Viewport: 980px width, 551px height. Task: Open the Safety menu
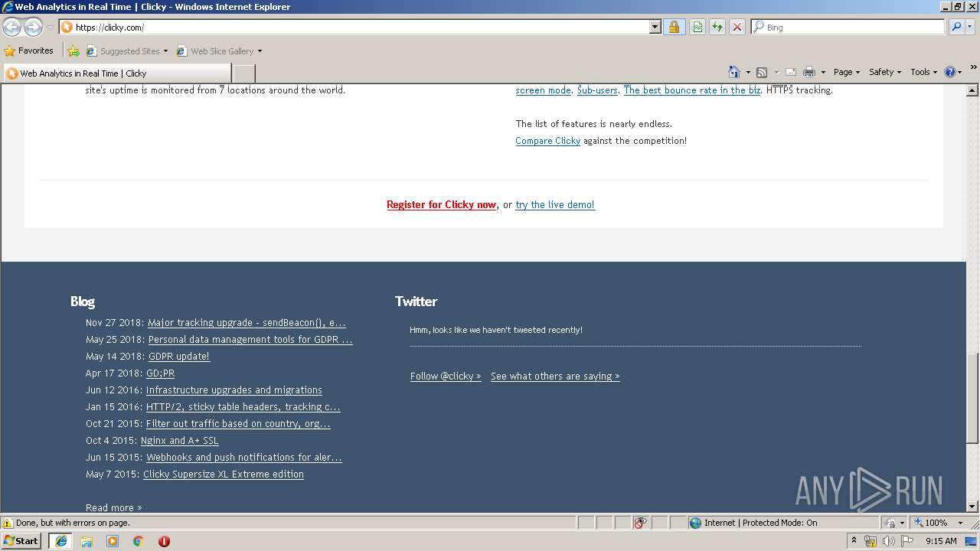(x=885, y=72)
